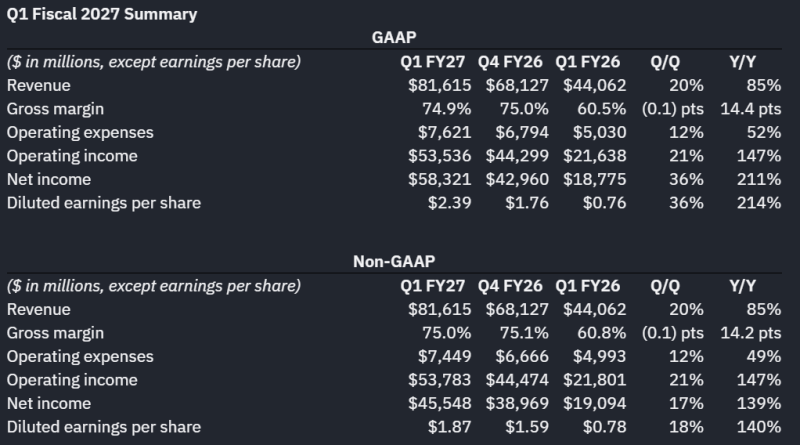The image size is (800, 445).
Task: Click the Q1 Fiscal 2027 Summary heading
Action: coord(102,14)
